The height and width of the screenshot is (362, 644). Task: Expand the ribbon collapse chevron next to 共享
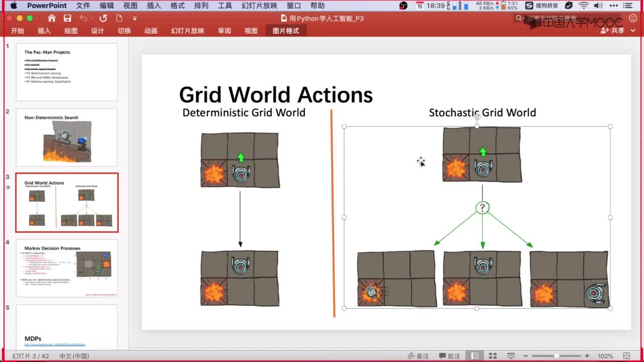pyautogui.click(x=633, y=31)
